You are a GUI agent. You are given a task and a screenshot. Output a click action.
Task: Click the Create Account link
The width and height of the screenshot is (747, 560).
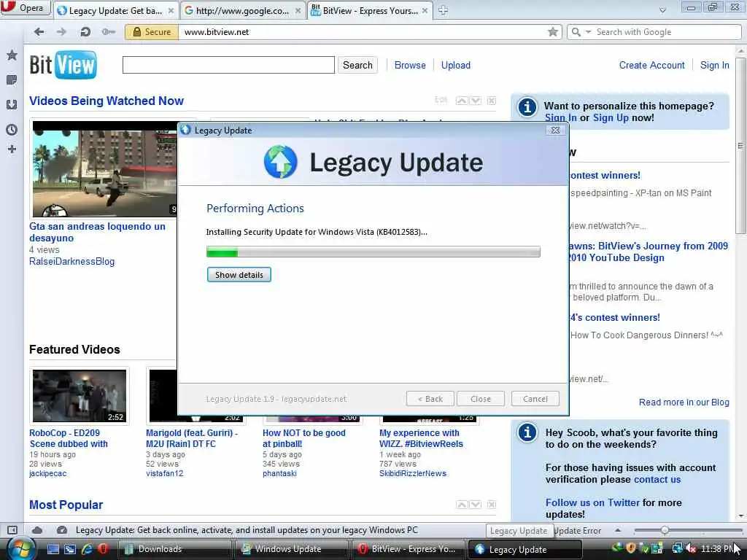click(x=651, y=65)
